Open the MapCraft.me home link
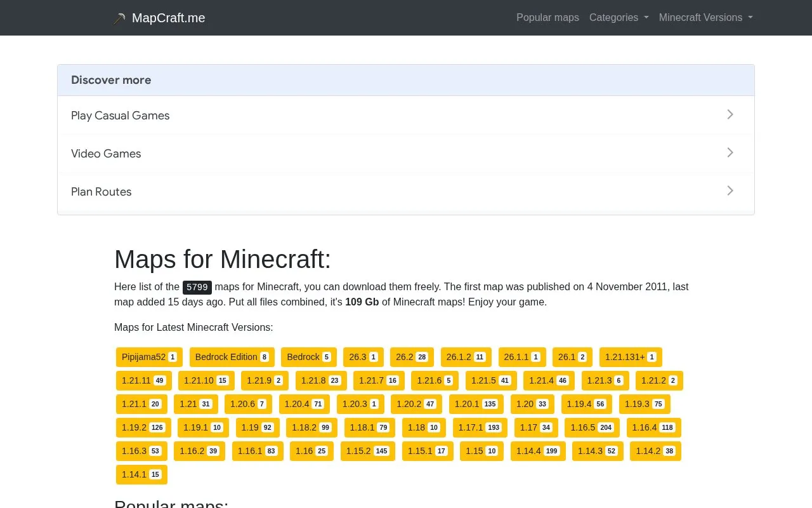The height and width of the screenshot is (508, 812). click(x=159, y=18)
